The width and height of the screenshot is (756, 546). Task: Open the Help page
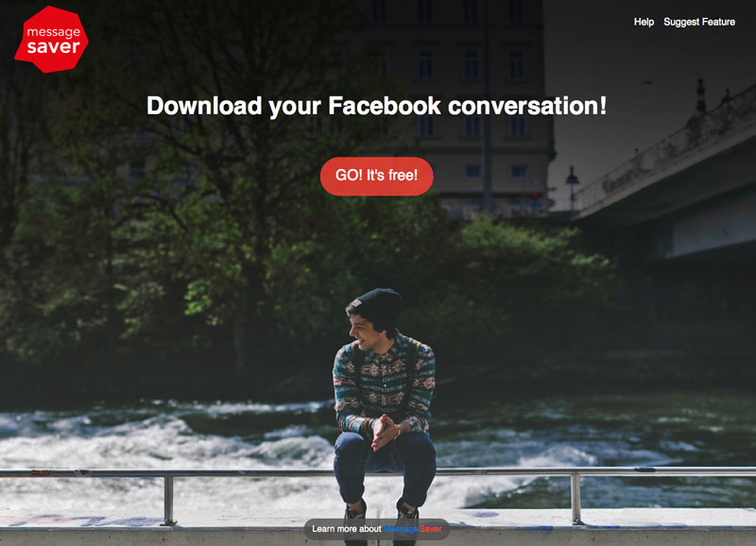tap(644, 22)
